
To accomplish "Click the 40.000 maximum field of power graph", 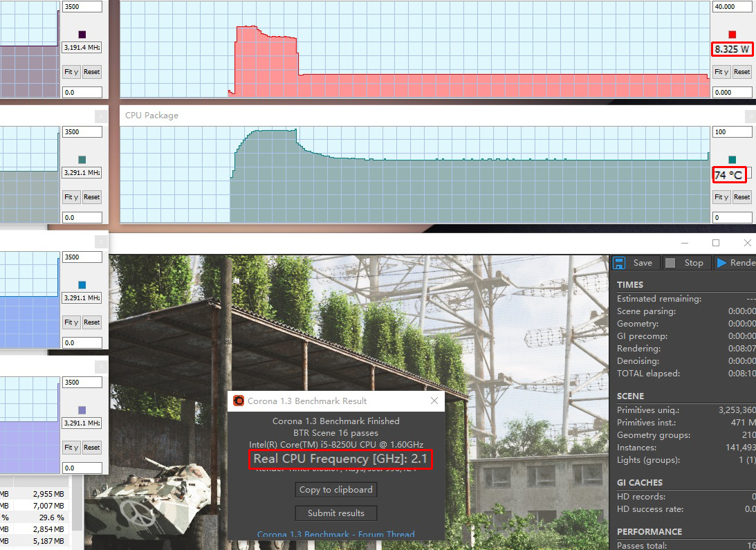I will (x=732, y=7).
